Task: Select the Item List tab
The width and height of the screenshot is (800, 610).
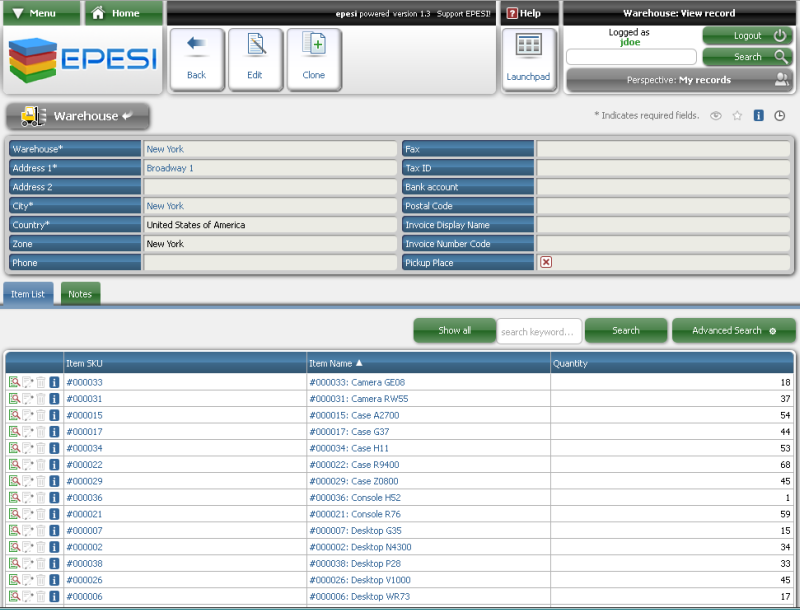Action: tap(28, 294)
